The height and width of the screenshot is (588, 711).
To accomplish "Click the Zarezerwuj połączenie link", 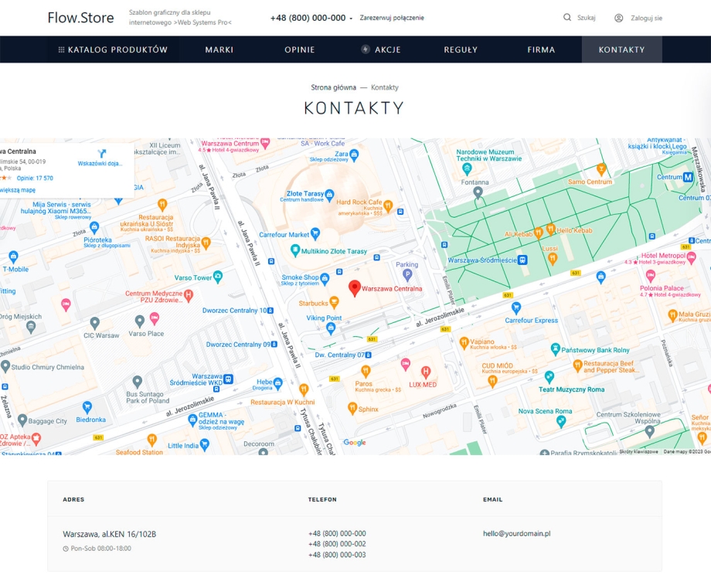I will coord(391,18).
